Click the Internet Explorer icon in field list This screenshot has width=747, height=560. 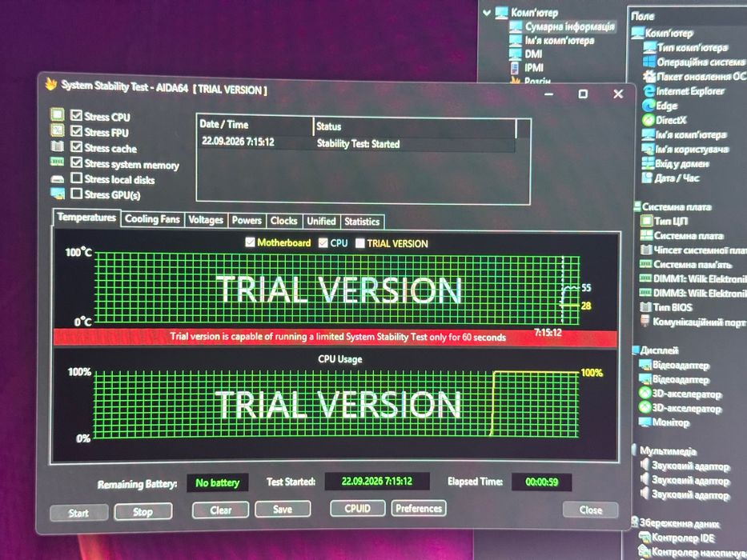[x=649, y=90]
